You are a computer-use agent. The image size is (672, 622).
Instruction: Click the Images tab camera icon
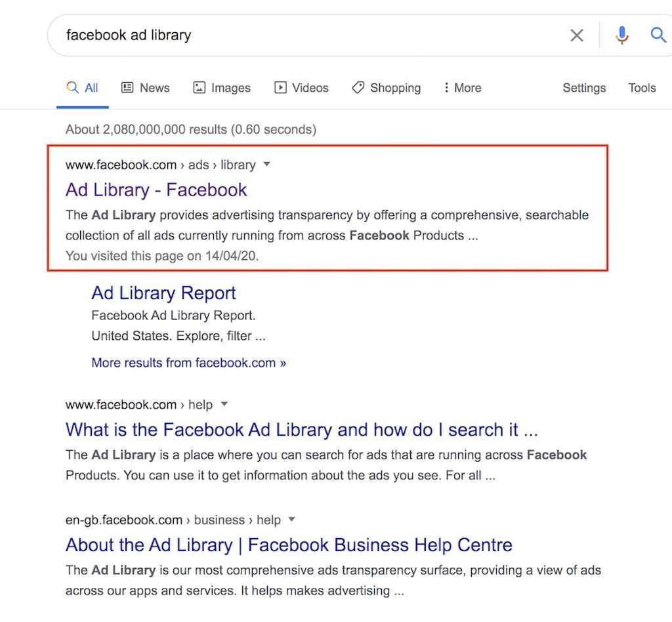pos(199,87)
